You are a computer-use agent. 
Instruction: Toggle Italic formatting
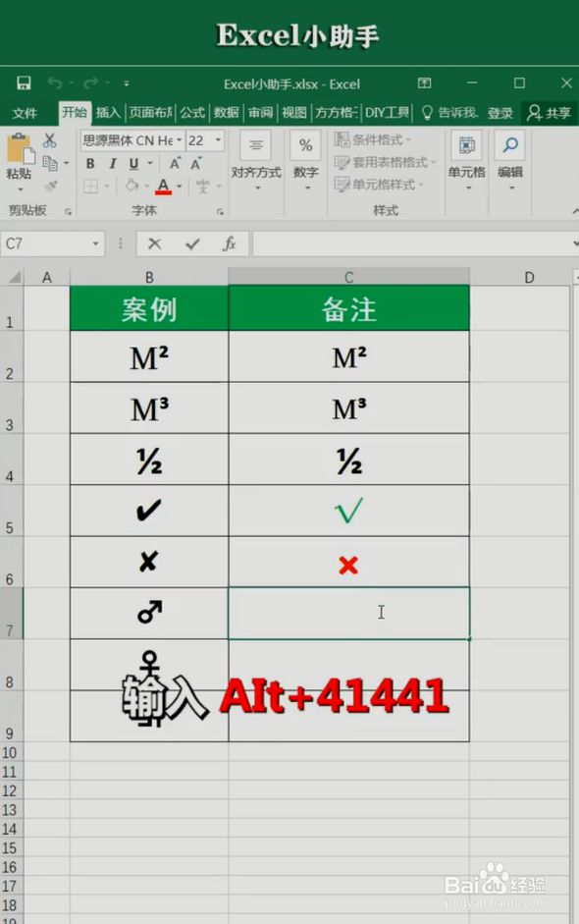coord(112,164)
